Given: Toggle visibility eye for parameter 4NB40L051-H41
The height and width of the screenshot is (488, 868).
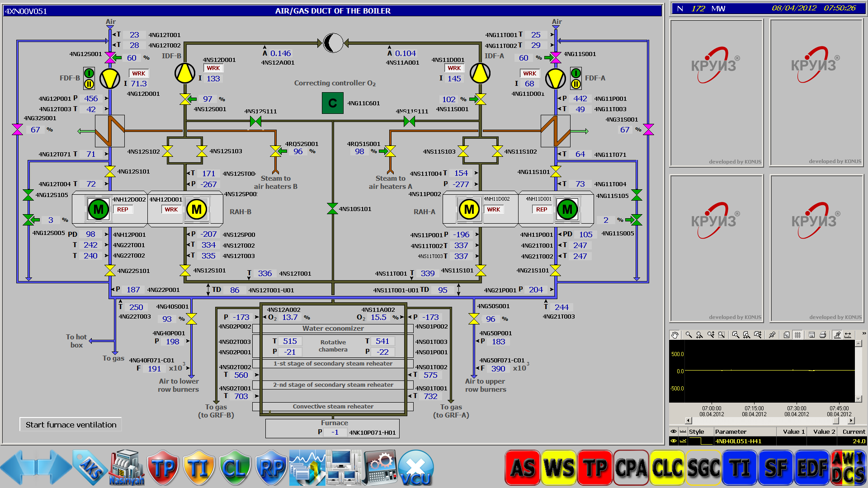Looking at the screenshot, I should click(674, 441).
